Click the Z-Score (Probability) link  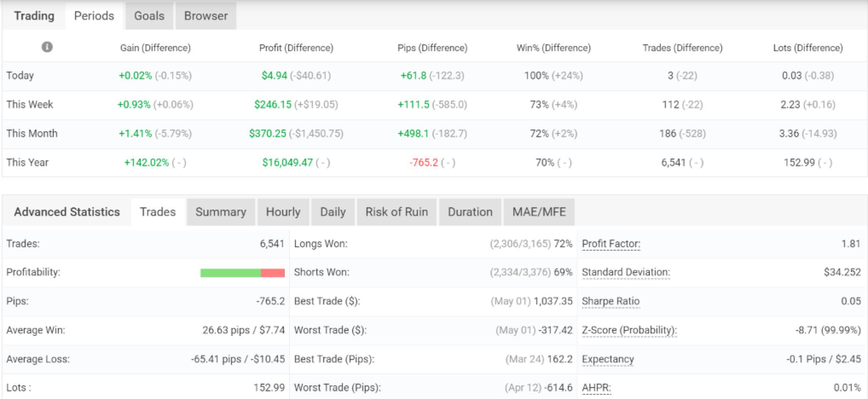click(x=629, y=330)
